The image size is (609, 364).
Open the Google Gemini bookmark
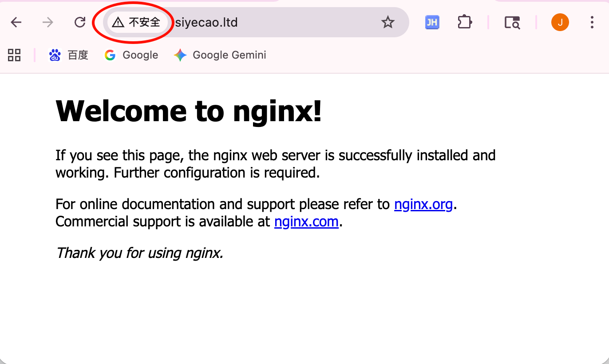pyautogui.click(x=220, y=55)
